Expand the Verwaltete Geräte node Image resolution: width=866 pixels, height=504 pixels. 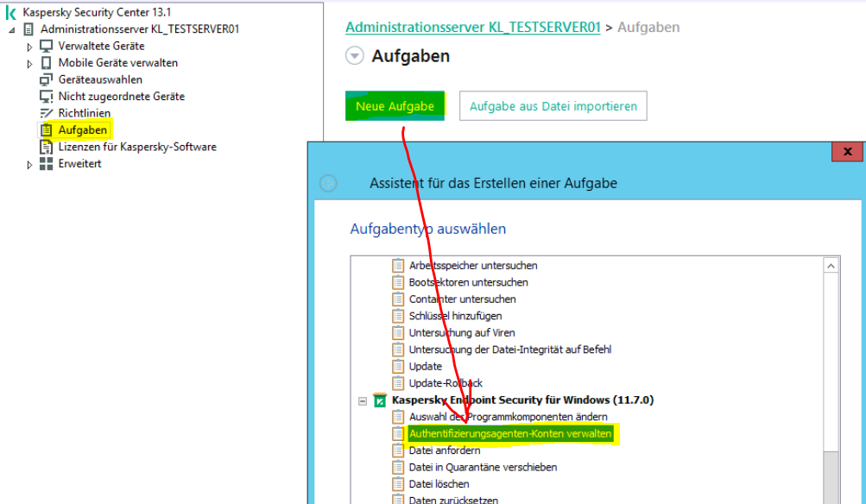tap(29, 47)
